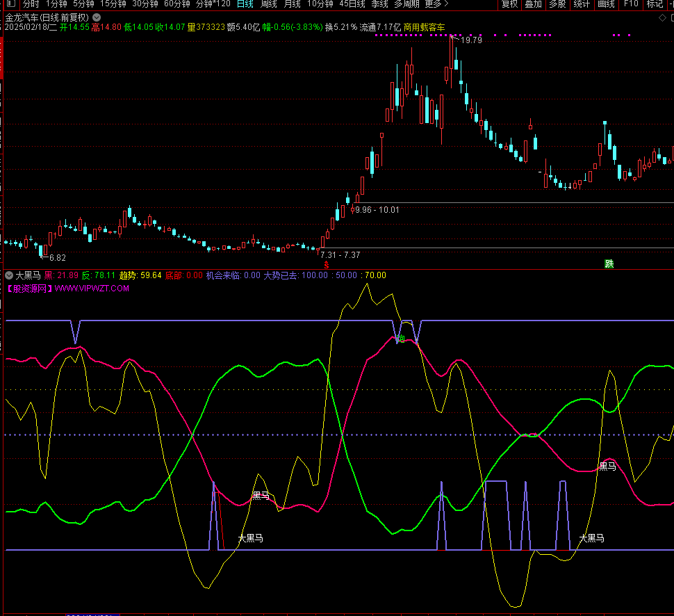This screenshot has width=674, height=616.
Task: Click the diamond icon at chart top right
Action: 662,17
